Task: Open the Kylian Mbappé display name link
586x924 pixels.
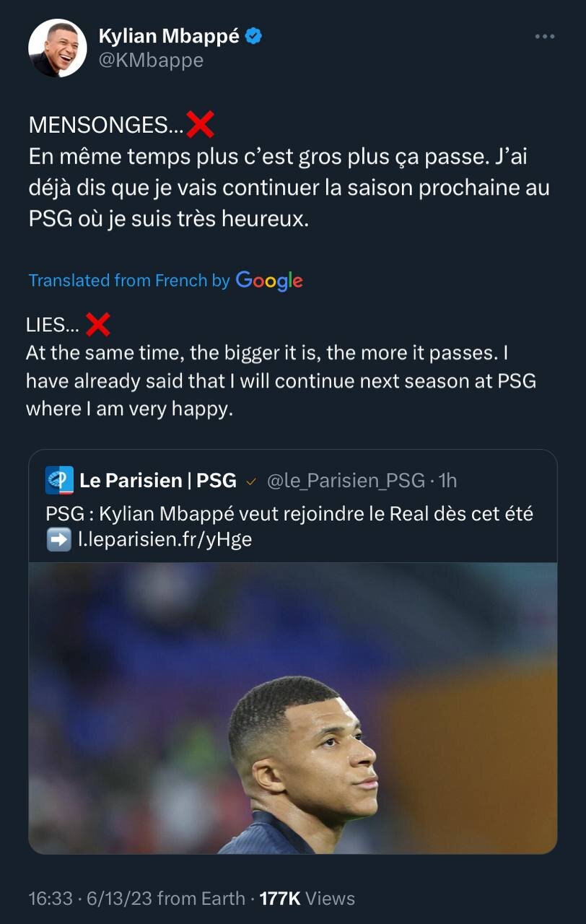Action: (169, 36)
